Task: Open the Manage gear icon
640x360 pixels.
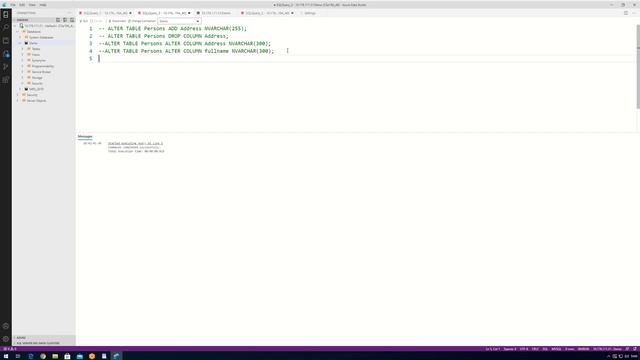Action: tap(6, 339)
